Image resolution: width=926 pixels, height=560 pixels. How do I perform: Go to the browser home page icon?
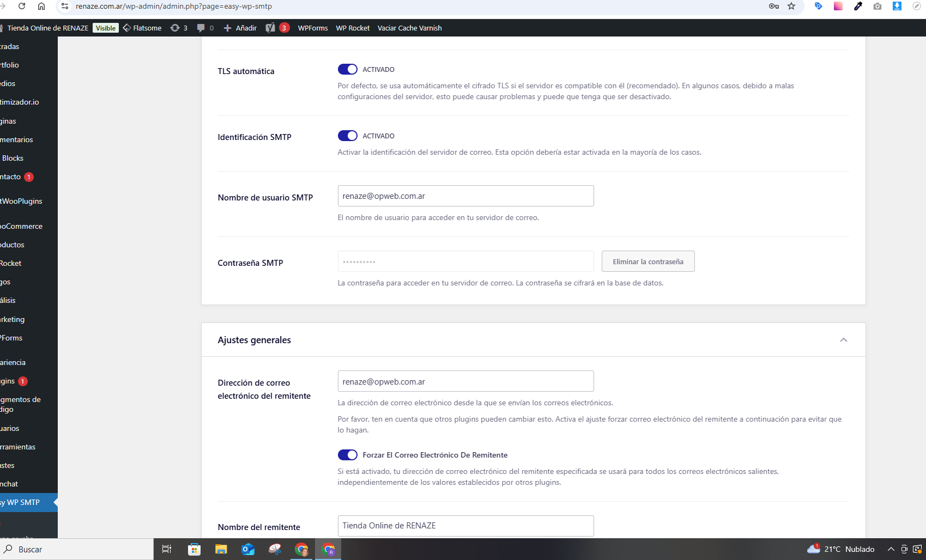[41, 6]
